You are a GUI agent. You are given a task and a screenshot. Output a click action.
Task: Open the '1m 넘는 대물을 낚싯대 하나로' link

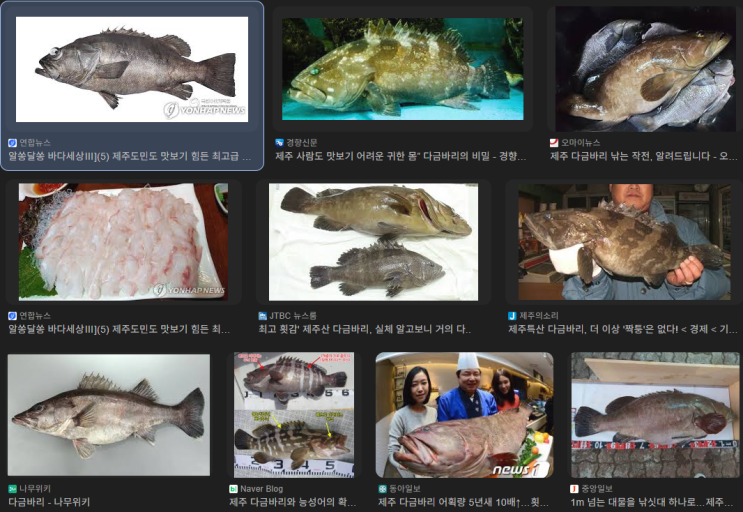coord(654,502)
